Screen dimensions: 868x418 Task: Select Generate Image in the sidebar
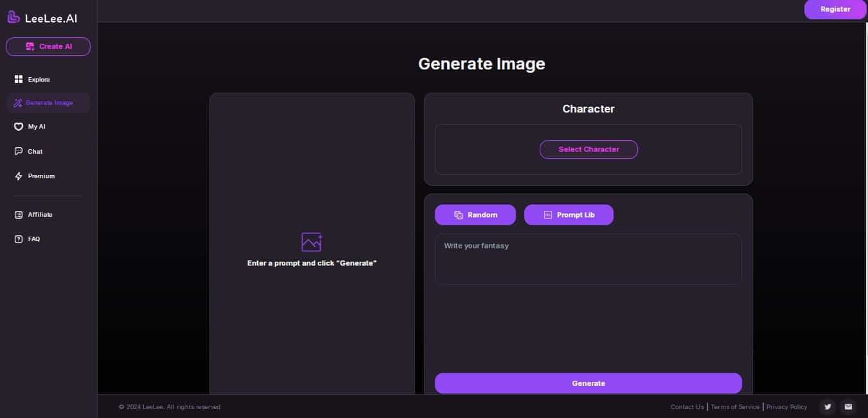click(48, 103)
